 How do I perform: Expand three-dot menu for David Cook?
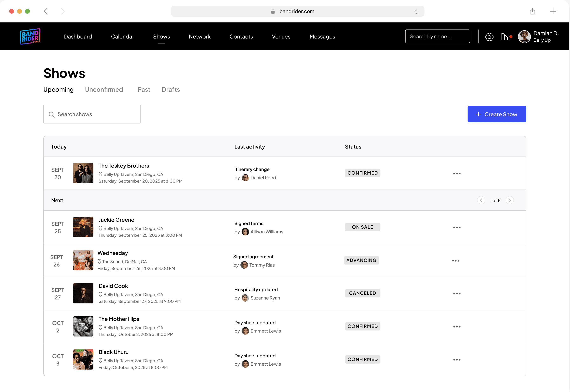click(x=457, y=294)
